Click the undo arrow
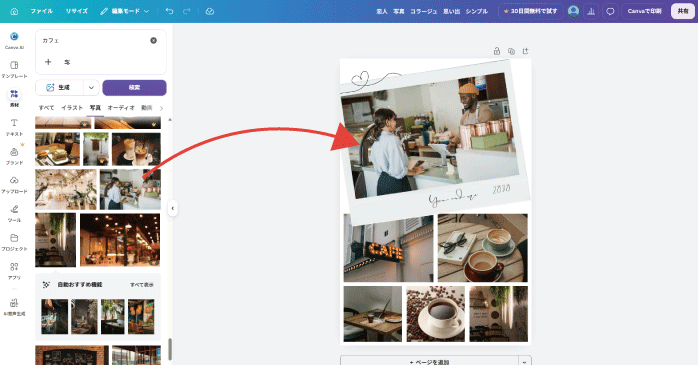The width and height of the screenshot is (698, 365). click(169, 11)
